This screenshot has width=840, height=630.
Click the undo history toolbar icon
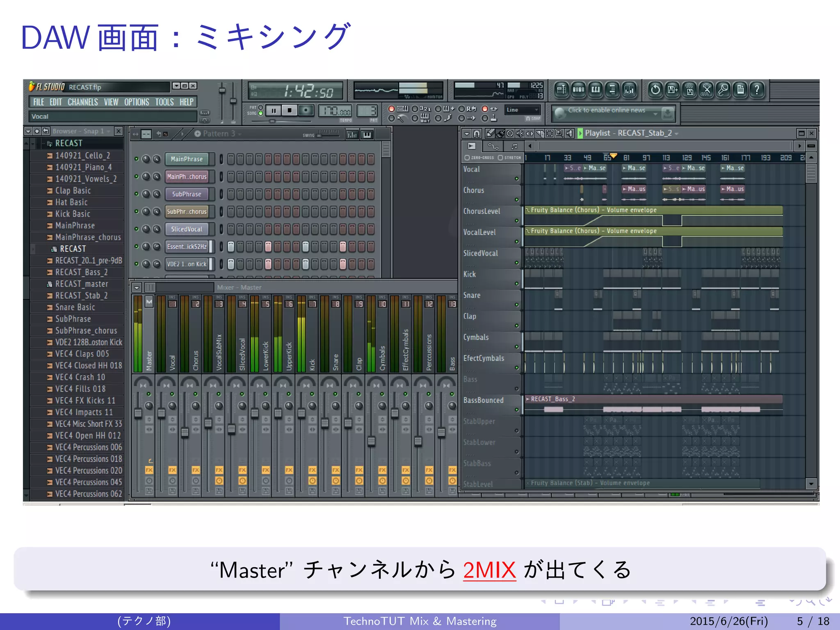(655, 89)
